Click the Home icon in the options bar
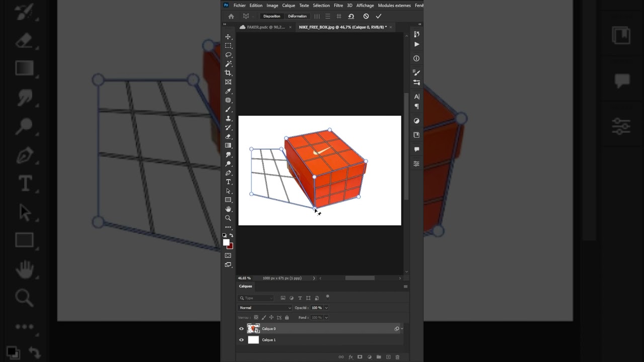The image size is (644, 362). 231,16
